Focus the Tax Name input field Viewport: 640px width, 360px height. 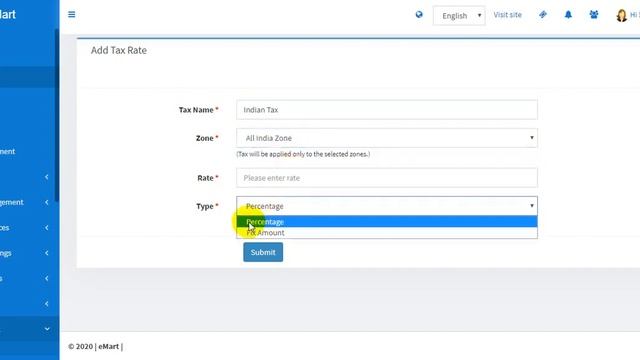[x=387, y=110]
